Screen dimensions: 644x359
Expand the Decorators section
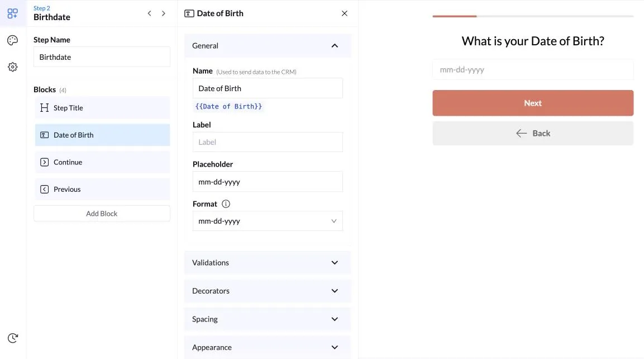(268, 291)
